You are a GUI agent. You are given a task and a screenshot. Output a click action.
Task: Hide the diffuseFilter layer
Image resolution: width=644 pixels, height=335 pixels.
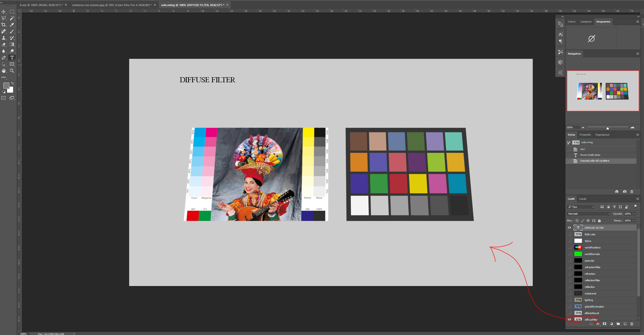(x=569, y=320)
